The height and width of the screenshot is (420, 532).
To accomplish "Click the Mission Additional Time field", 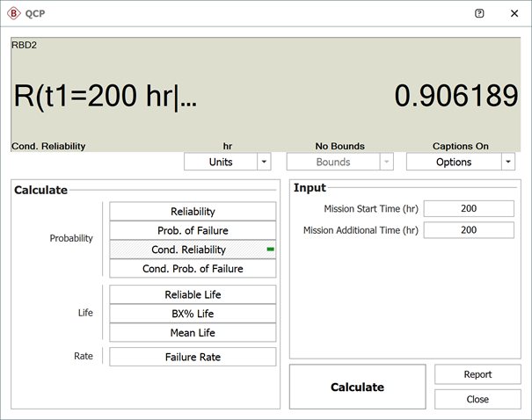I will point(468,230).
